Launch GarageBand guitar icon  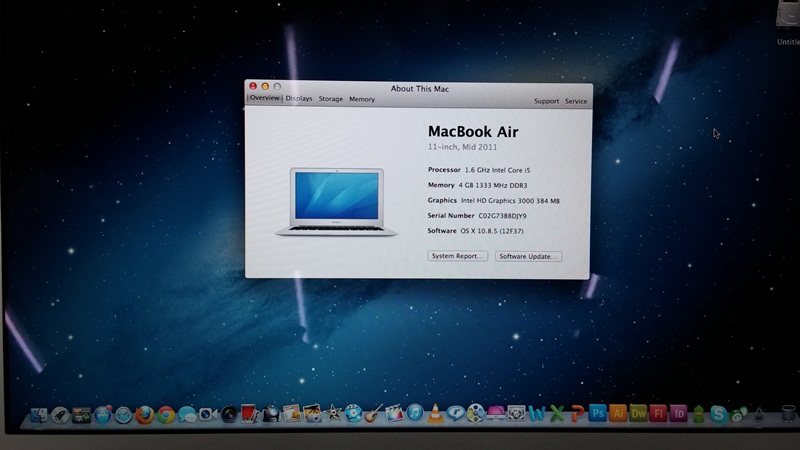click(373, 413)
